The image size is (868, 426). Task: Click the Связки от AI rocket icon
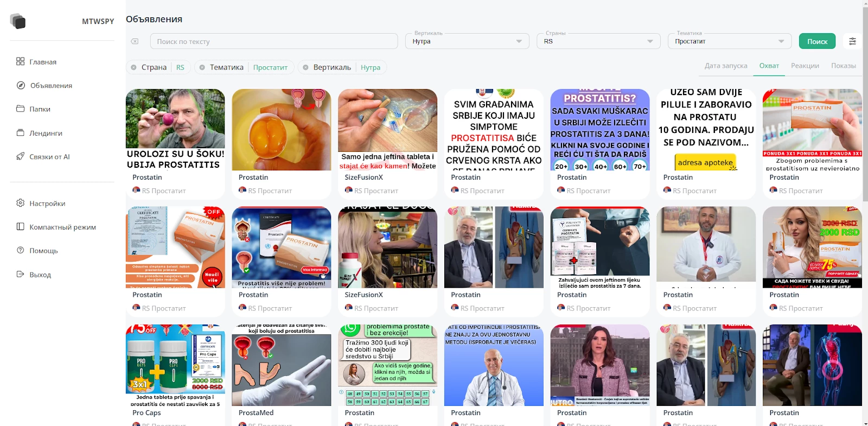(x=21, y=156)
